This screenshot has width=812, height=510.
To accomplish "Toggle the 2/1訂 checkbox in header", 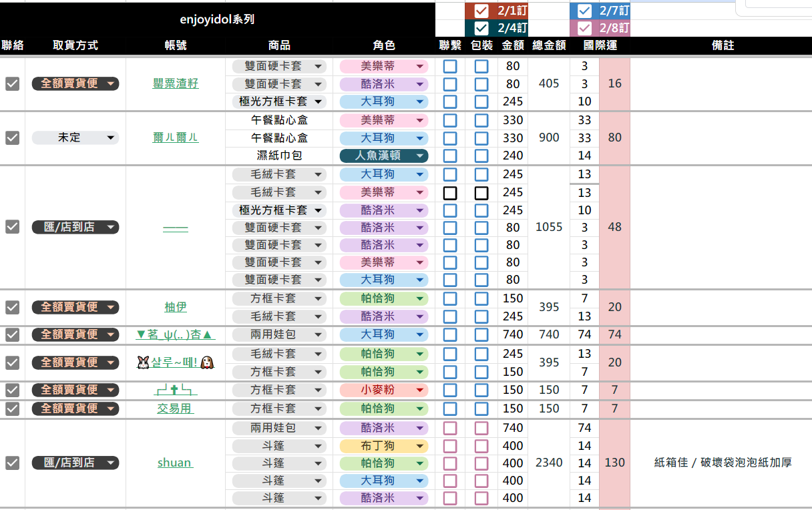I will coord(481,11).
